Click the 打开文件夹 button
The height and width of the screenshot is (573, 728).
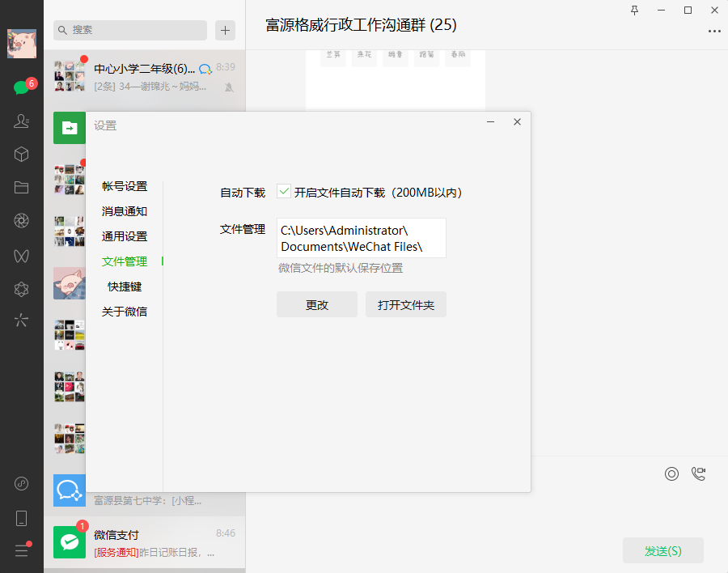406,304
